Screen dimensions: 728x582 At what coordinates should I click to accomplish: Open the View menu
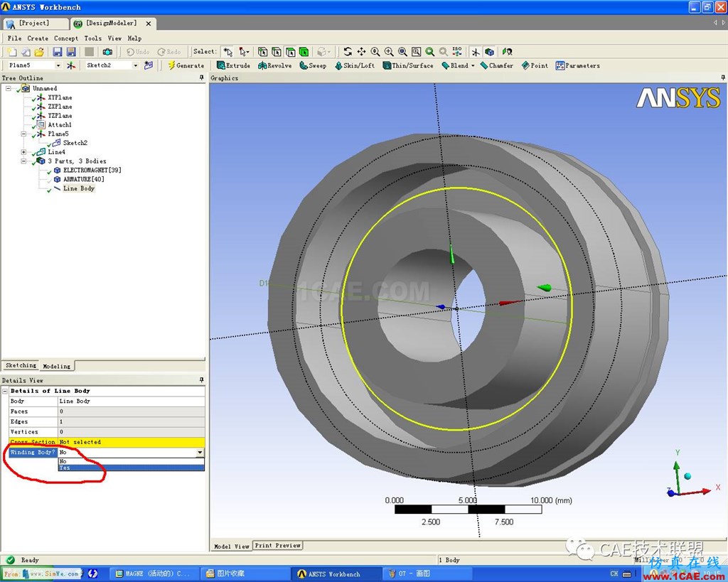(114, 38)
